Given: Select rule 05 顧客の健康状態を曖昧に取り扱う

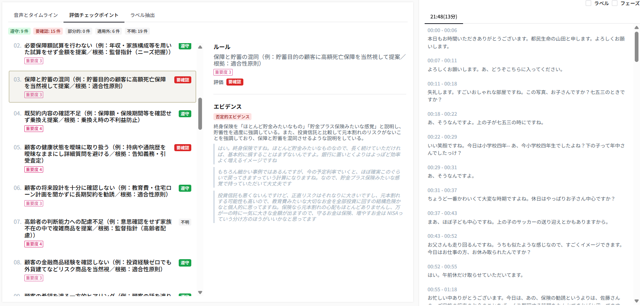Looking at the screenshot, I should (x=95, y=154).
